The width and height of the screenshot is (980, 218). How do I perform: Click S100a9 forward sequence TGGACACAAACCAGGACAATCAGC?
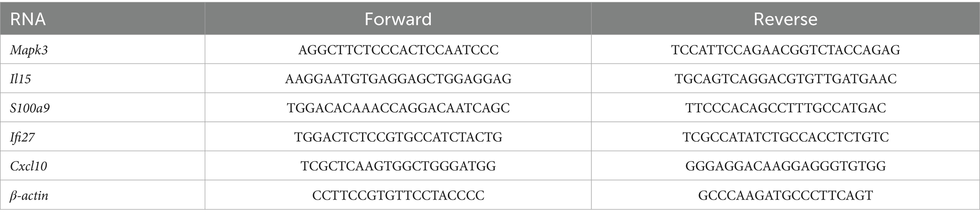pos(398,108)
